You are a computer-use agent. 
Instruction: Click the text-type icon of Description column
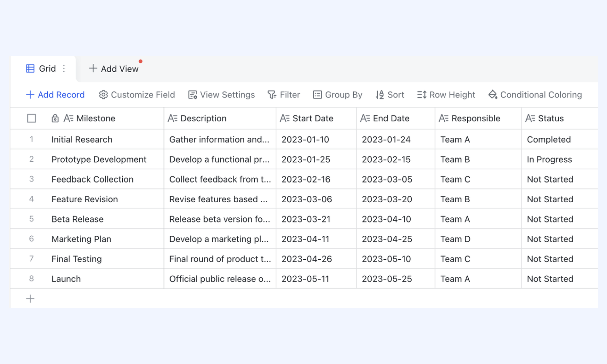click(173, 118)
